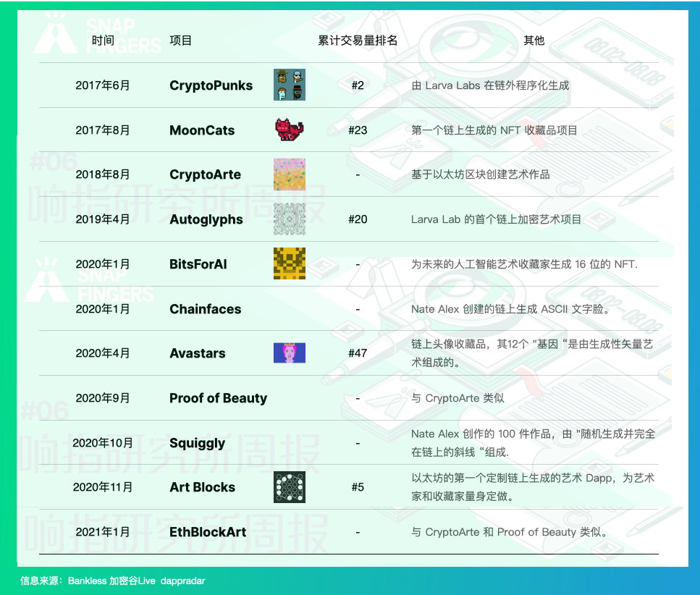Click the Art Blocks Dapp description

(533, 487)
